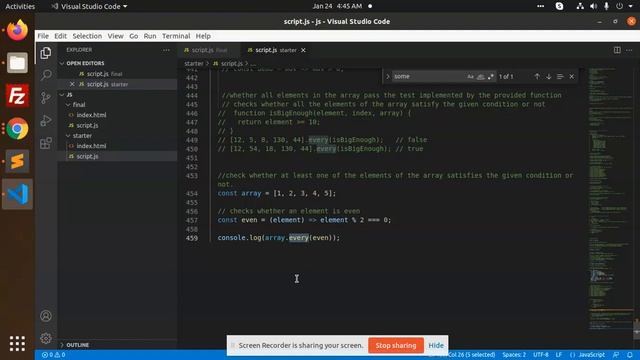Open Run and Debug view
The width and height of the screenshot is (640, 360).
pyautogui.click(x=46, y=120)
